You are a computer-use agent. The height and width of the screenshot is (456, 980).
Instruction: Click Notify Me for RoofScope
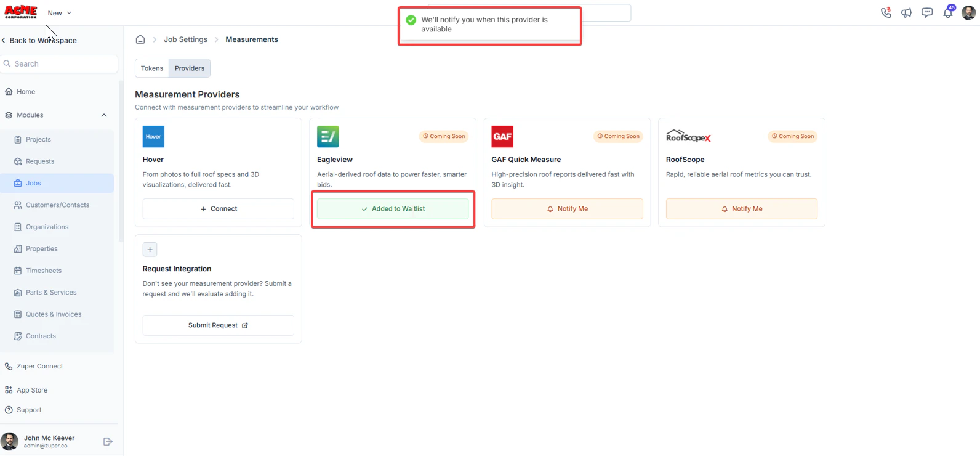click(742, 209)
